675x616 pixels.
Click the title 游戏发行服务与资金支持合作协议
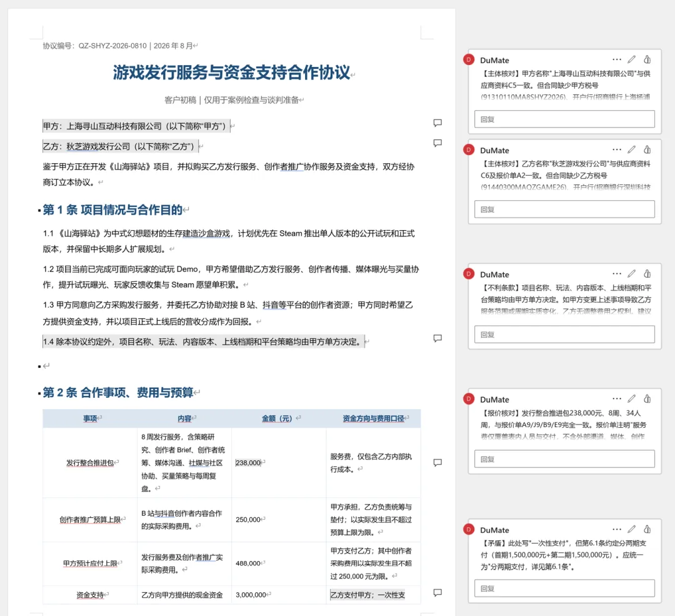click(x=232, y=73)
